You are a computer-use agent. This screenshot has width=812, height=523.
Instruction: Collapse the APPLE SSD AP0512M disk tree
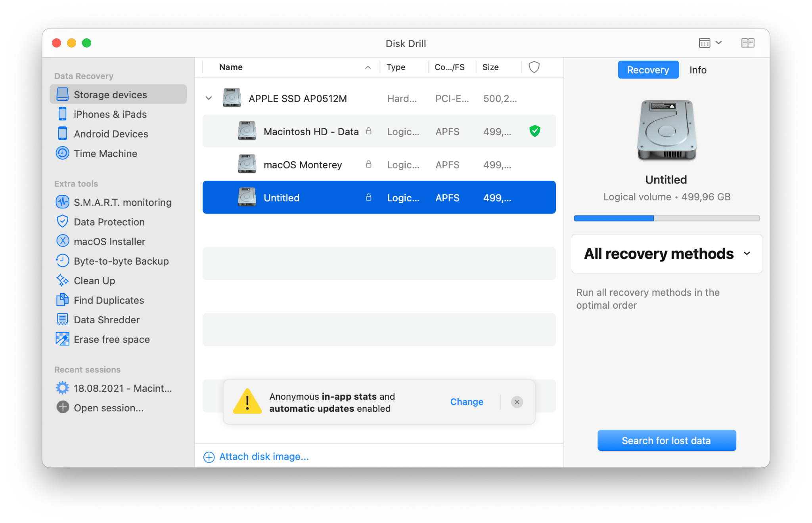(209, 98)
